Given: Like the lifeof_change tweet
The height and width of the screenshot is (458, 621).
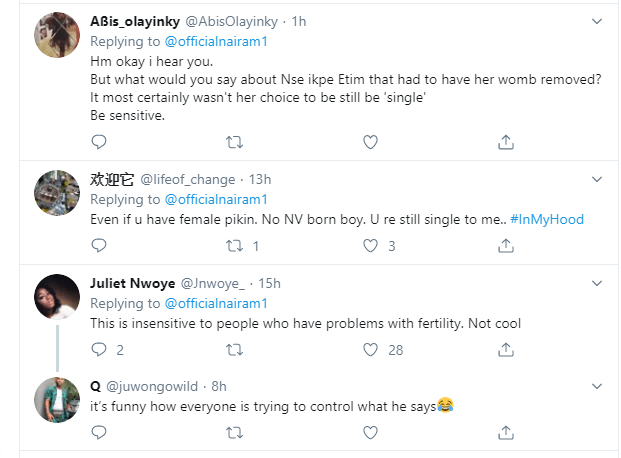Looking at the screenshot, I should click(370, 245).
